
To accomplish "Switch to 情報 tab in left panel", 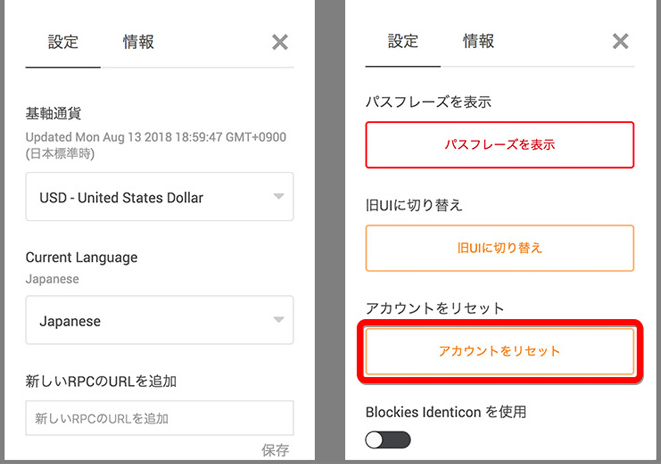I will click(x=138, y=42).
